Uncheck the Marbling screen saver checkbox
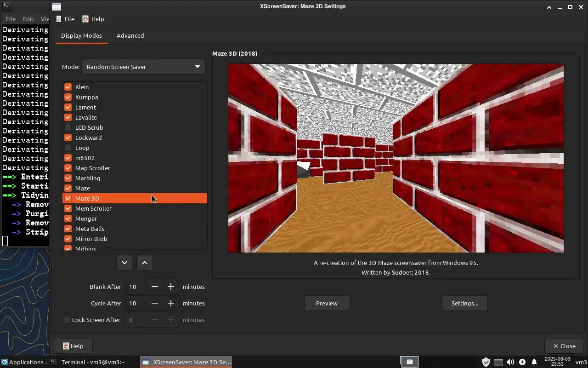The height and width of the screenshot is (368, 588). pos(68,178)
